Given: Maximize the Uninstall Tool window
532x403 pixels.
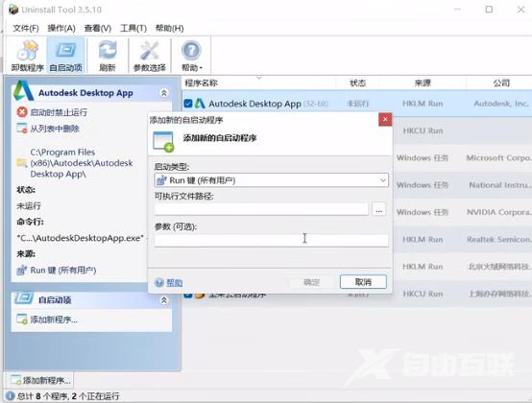Looking at the screenshot, I should 489,10.
